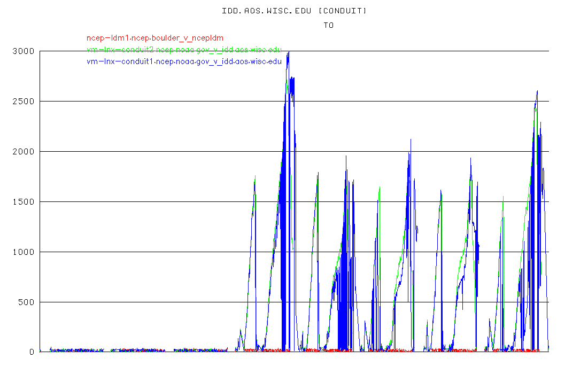Click the 500 y-axis label
The image size is (588, 374).
click(26, 302)
